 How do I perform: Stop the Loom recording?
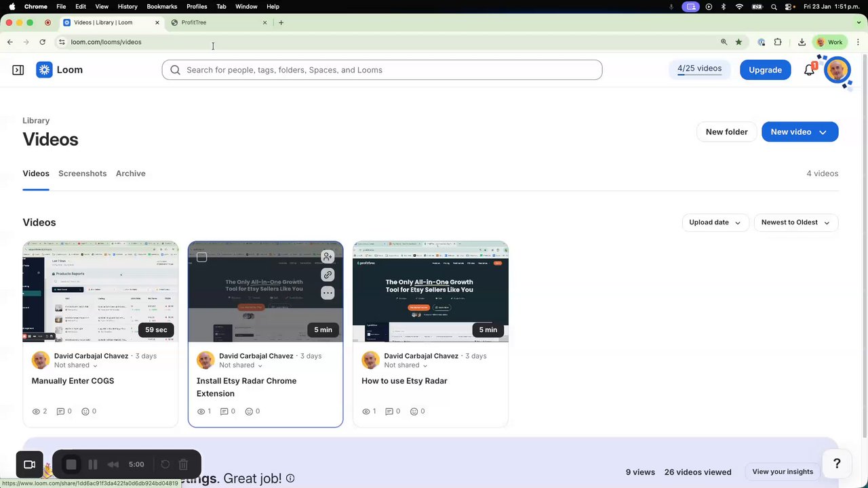pos(71,464)
